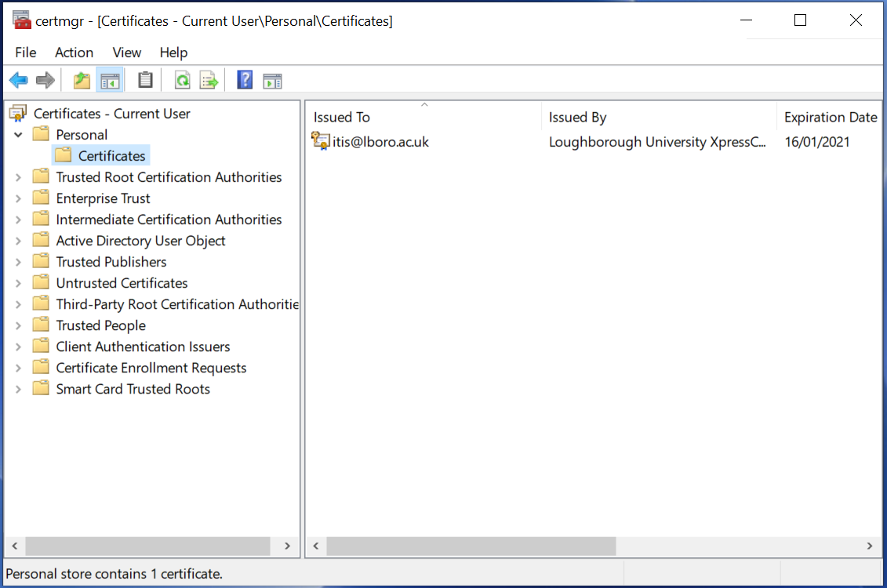The image size is (887, 588).
Task: Toggle the Show/Hide Action Pane icon
Action: [272, 79]
